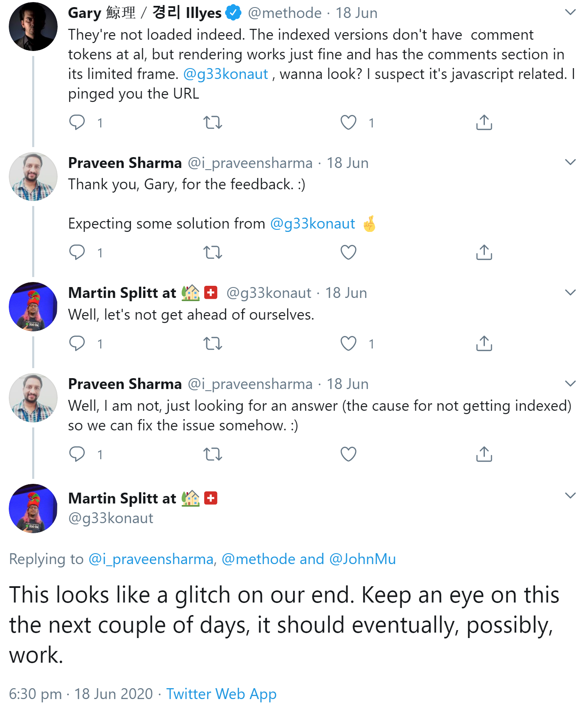Open the options chevron on Gary Illyes's tweet
The image size is (588, 712).
coord(570,12)
